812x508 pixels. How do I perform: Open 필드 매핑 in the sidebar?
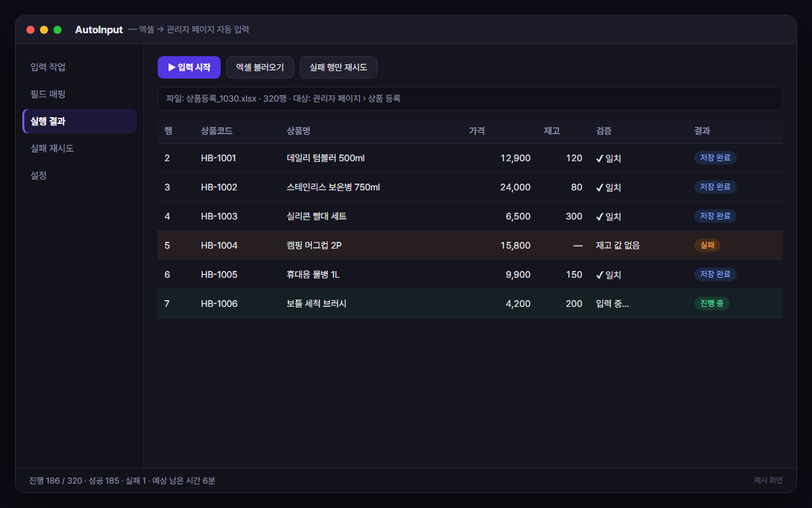point(80,94)
